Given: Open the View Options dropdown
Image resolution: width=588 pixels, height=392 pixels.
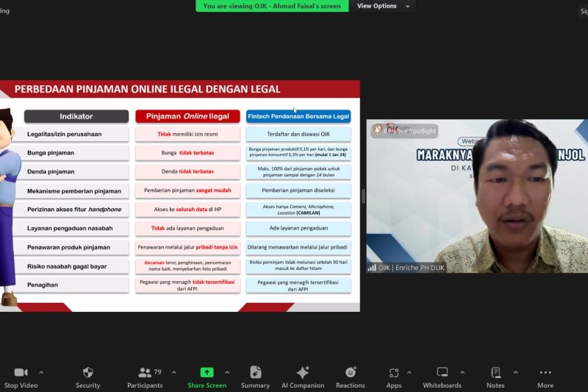Looking at the screenshot, I should point(382,6).
